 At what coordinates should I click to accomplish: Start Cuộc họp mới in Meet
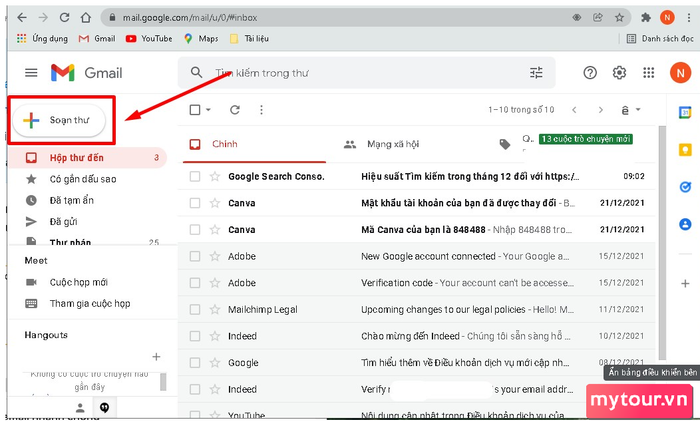coord(78,282)
